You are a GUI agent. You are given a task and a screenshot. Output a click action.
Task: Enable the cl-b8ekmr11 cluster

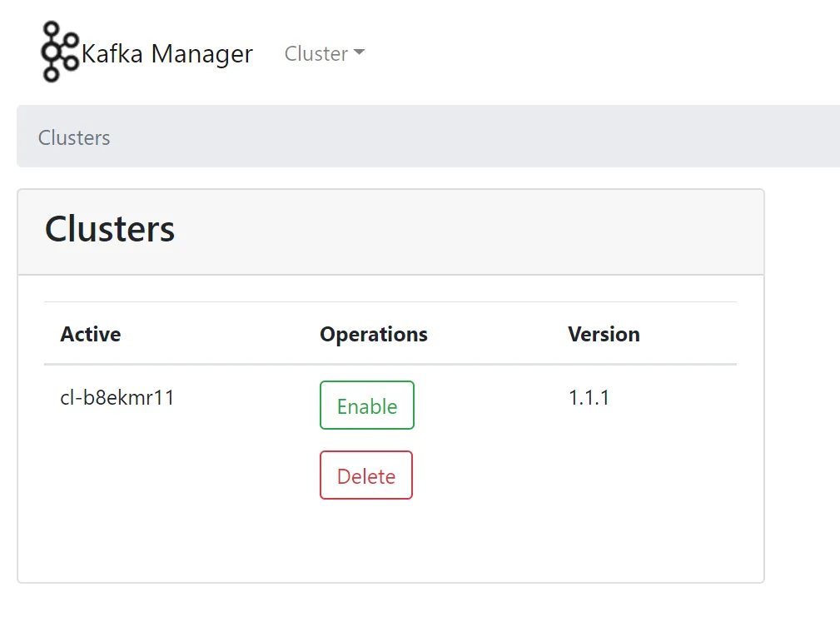tap(366, 406)
